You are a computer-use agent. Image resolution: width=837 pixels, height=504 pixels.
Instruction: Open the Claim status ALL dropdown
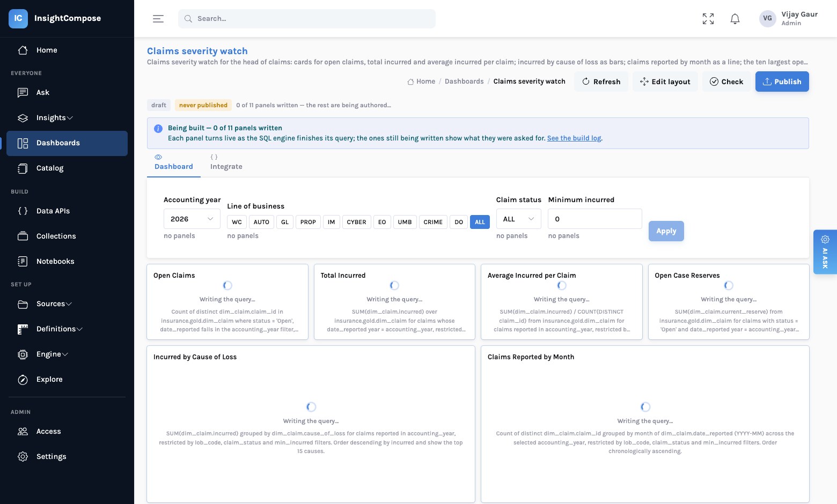point(518,219)
